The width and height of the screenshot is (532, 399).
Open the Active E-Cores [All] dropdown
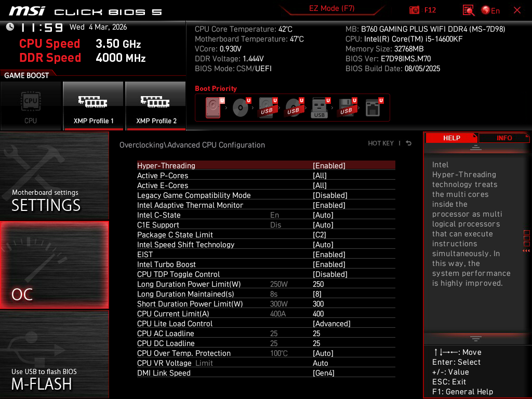pyautogui.click(x=320, y=185)
